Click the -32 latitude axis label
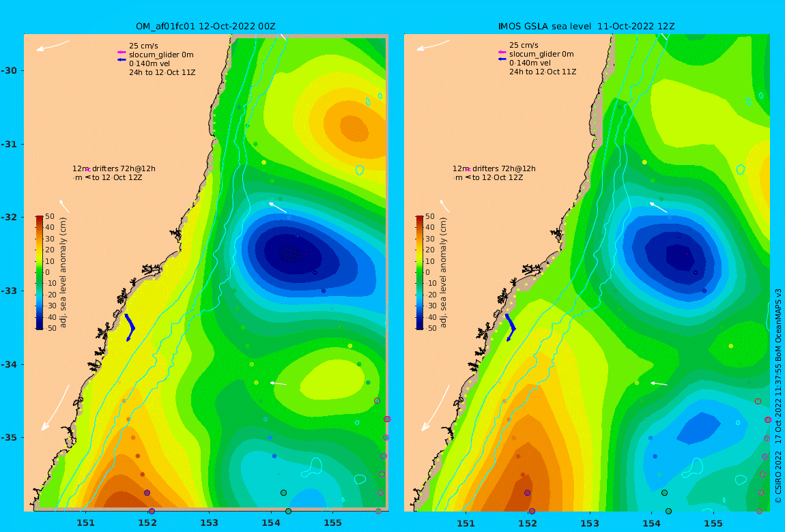The height and width of the screenshot is (532, 785). pyautogui.click(x=8, y=218)
